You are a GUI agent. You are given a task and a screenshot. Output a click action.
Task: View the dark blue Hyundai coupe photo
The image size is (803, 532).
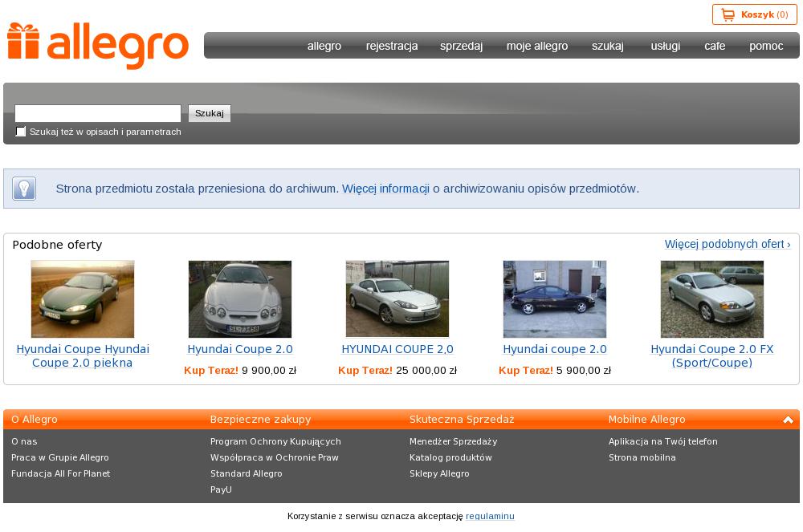pyautogui.click(x=555, y=298)
